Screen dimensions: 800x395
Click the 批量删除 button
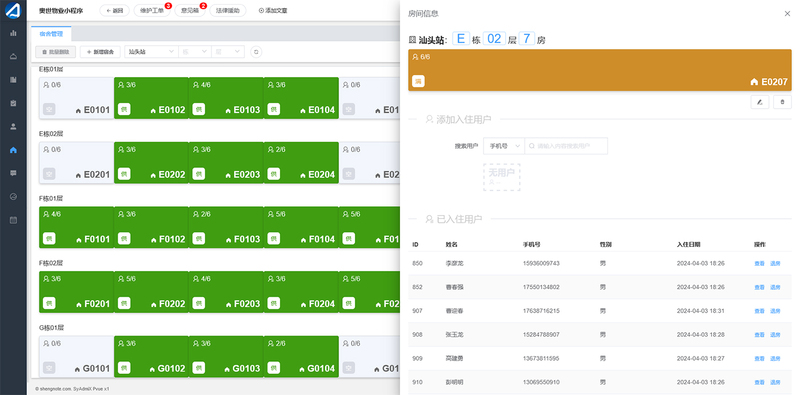[56, 52]
